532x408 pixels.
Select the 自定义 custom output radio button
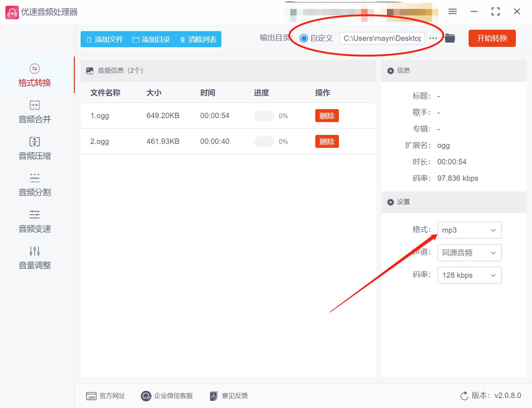pos(304,38)
